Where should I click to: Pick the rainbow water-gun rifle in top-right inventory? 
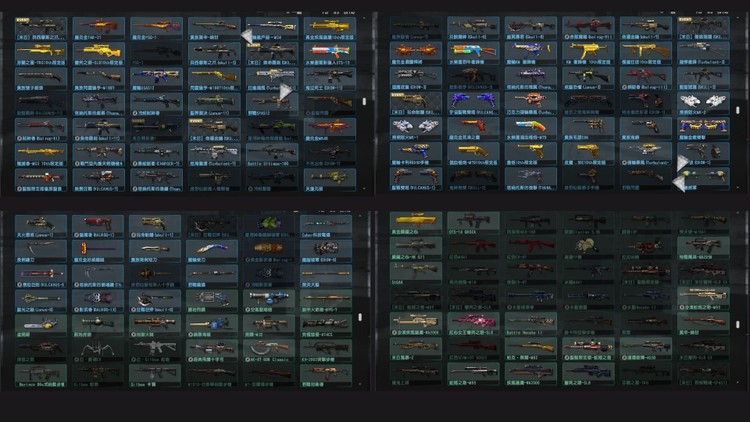coord(473,54)
